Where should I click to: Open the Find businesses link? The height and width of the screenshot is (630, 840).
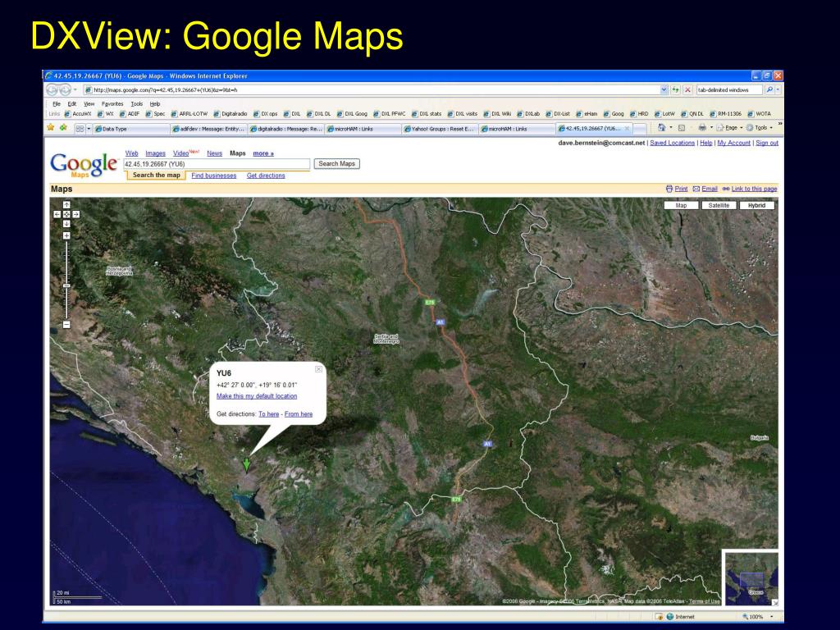(214, 176)
